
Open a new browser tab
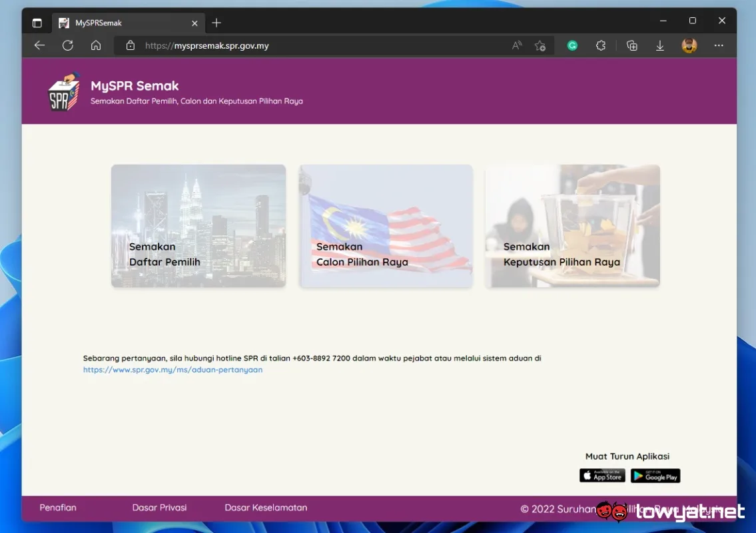point(216,23)
